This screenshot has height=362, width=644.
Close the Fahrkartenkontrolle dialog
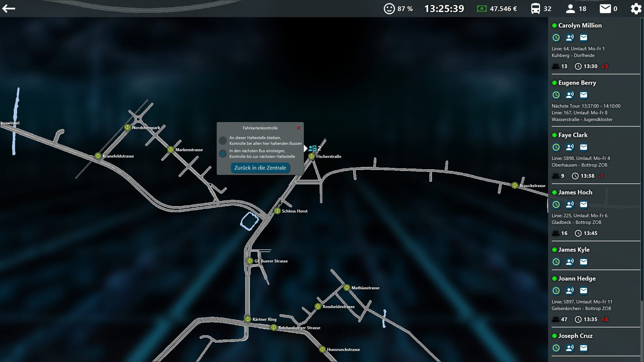[299, 128]
